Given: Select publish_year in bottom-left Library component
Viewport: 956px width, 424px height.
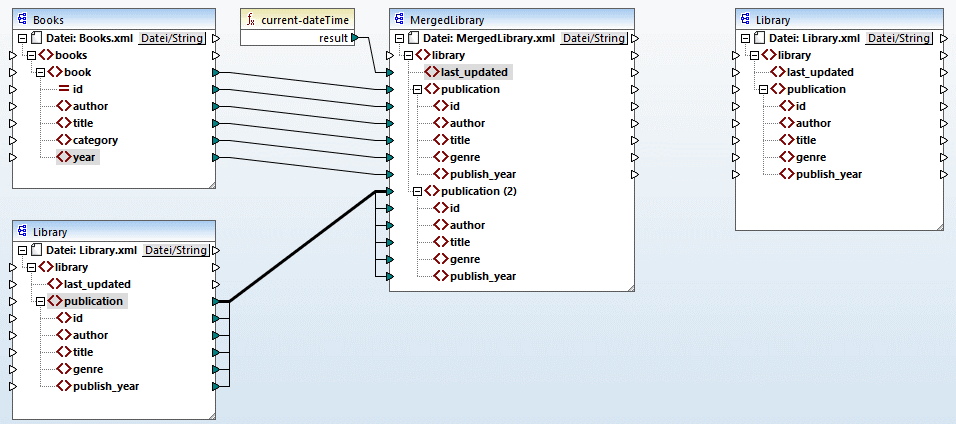Looking at the screenshot, I should pos(104,386).
